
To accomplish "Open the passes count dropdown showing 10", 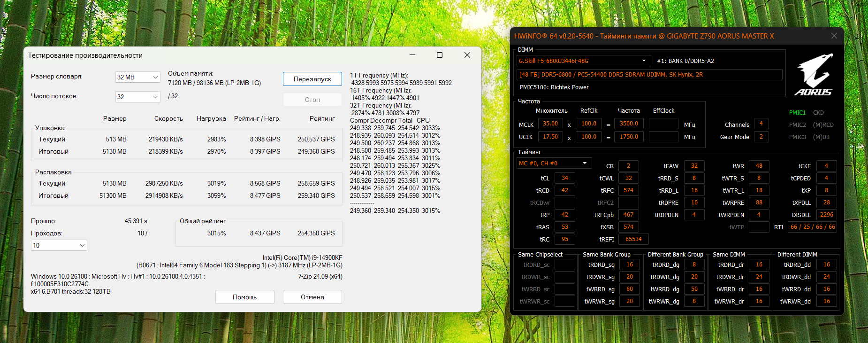I will point(59,245).
